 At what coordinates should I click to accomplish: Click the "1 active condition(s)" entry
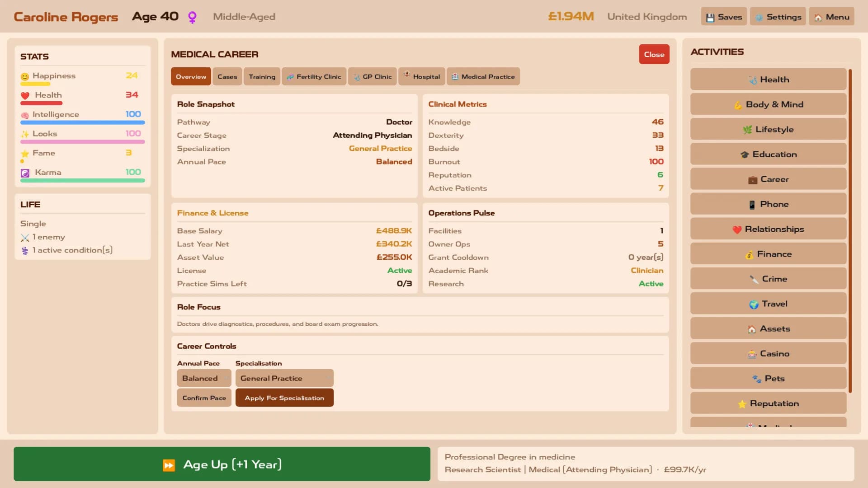click(66, 250)
